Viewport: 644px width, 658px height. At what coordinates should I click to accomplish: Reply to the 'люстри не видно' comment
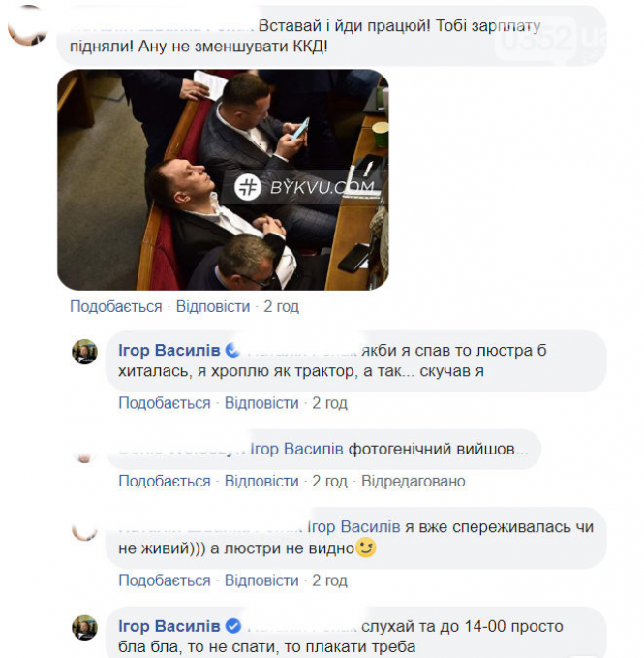pos(261,580)
